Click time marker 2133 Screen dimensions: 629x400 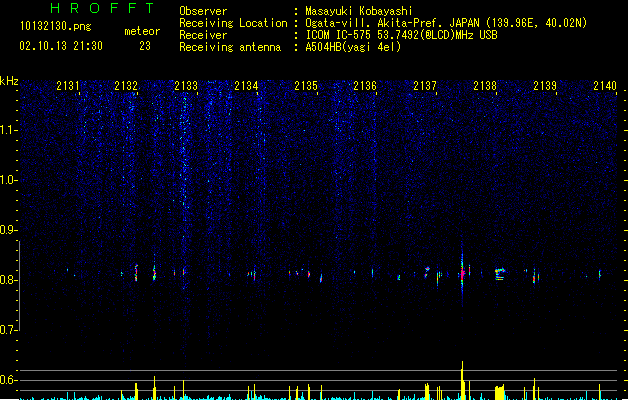point(186,86)
